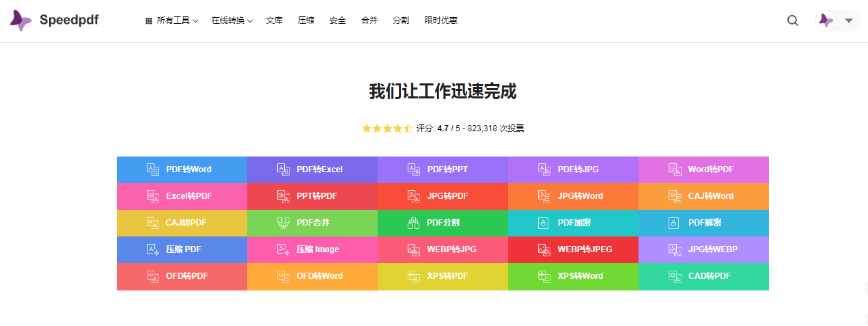Viewport: 868px width, 326px height.
Task: Click the first rating star
Action: point(367,128)
